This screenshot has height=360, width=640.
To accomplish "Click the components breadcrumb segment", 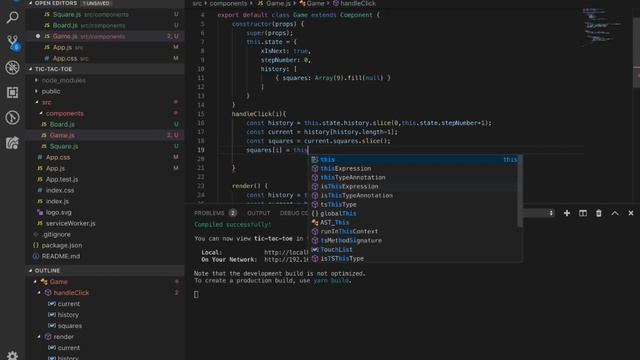I will pyautogui.click(x=228, y=3).
